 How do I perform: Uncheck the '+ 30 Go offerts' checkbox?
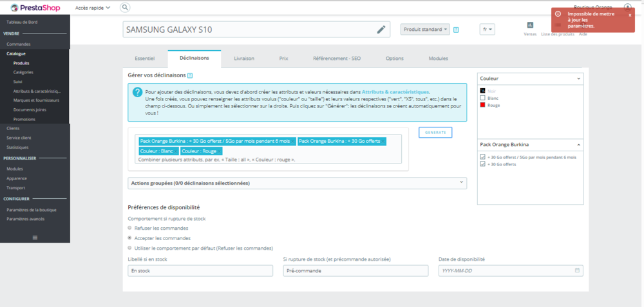(x=482, y=164)
